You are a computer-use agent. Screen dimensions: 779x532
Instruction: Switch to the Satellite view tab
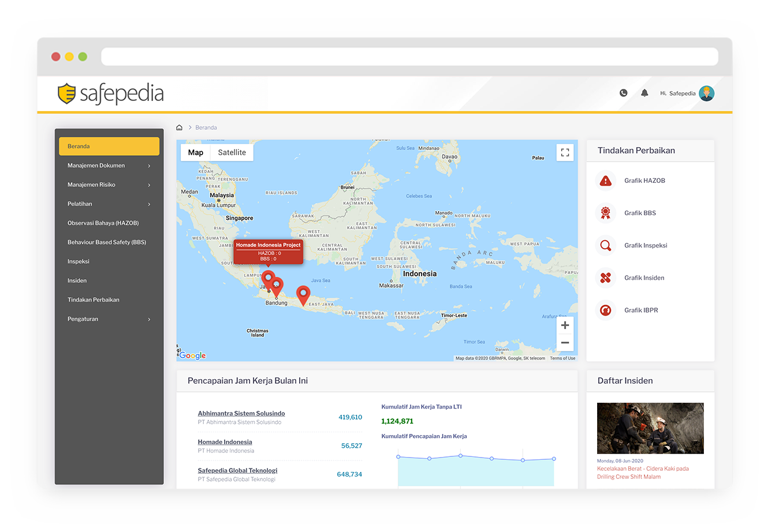[232, 152]
